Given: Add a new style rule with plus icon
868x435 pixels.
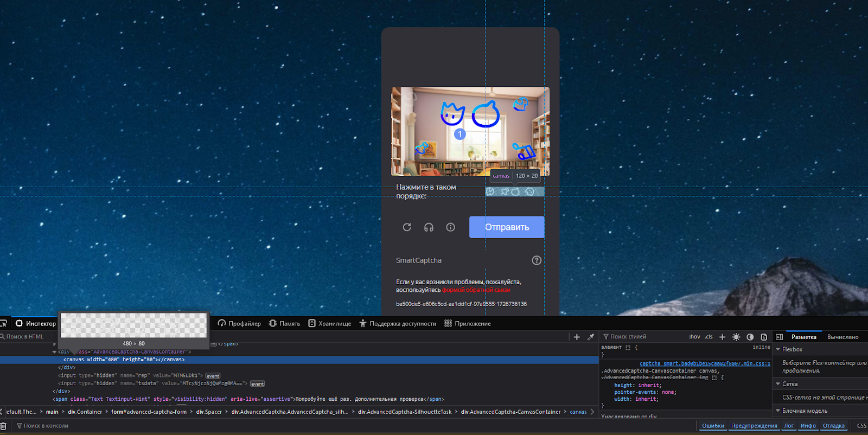Looking at the screenshot, I should (x=722, y=337).
